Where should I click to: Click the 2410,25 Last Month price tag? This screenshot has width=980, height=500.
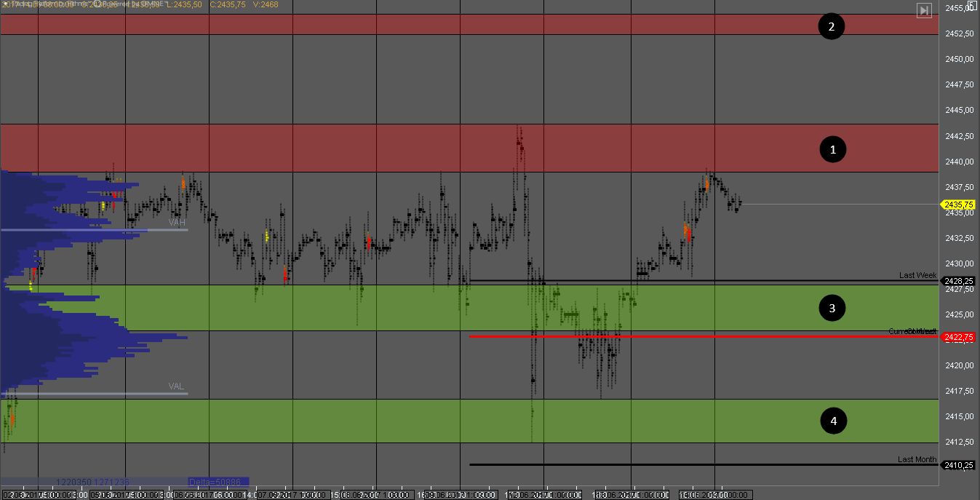tap(958, 465)
